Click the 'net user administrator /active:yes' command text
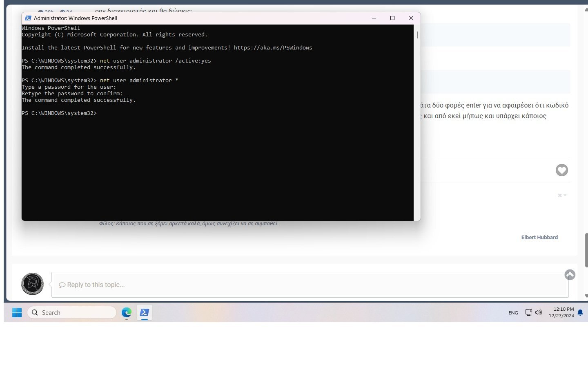Image resolution: width=588 pixels, height=368 pixels. coord(156,61)
